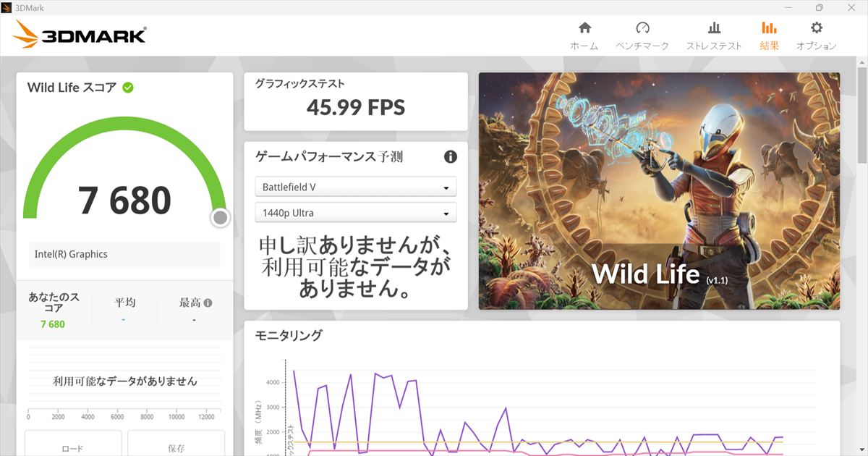Click the gray marker on the score gauge
The image size is (868, 456).
[x=221, y=217]
